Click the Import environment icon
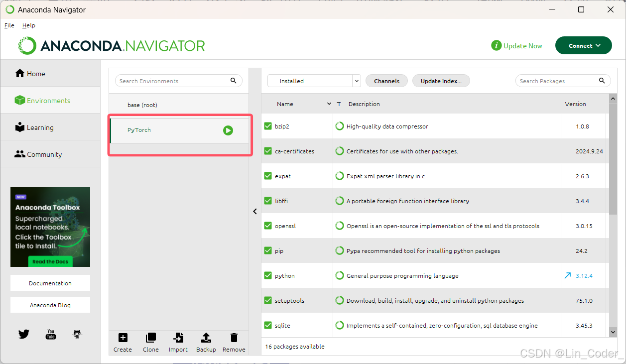 (x=178, y=338)
